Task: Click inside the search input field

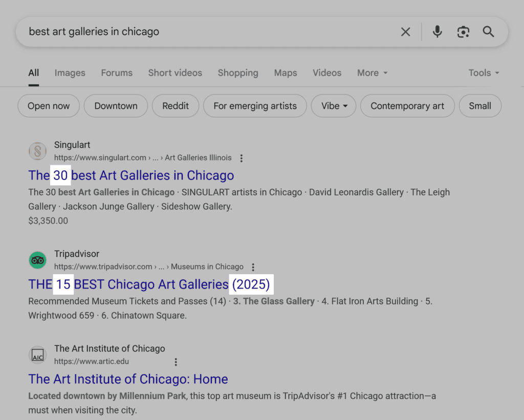Action: point(205,32)
